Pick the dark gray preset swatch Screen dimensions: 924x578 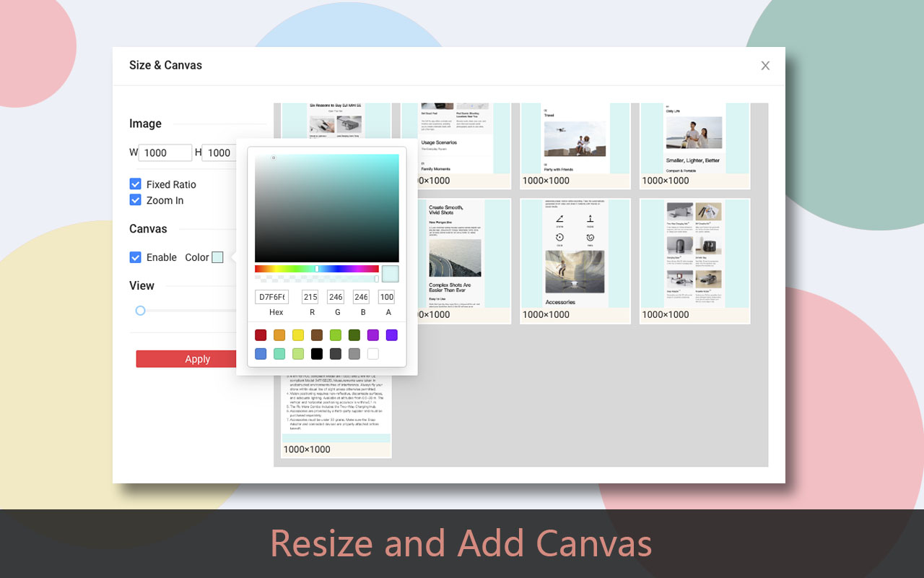(x=336, y=354)
